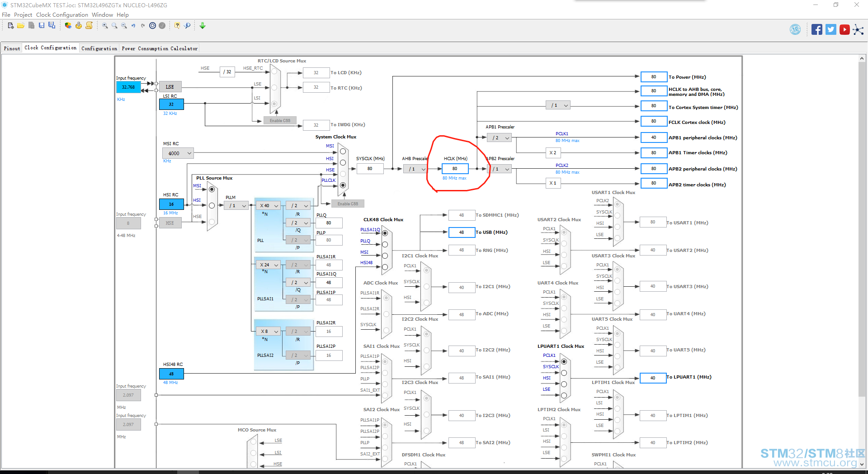Open the PLLSAI2 multiplier X 8 dropdown
868x474 pixels.
pyautogui.click(x=269, y=332)
